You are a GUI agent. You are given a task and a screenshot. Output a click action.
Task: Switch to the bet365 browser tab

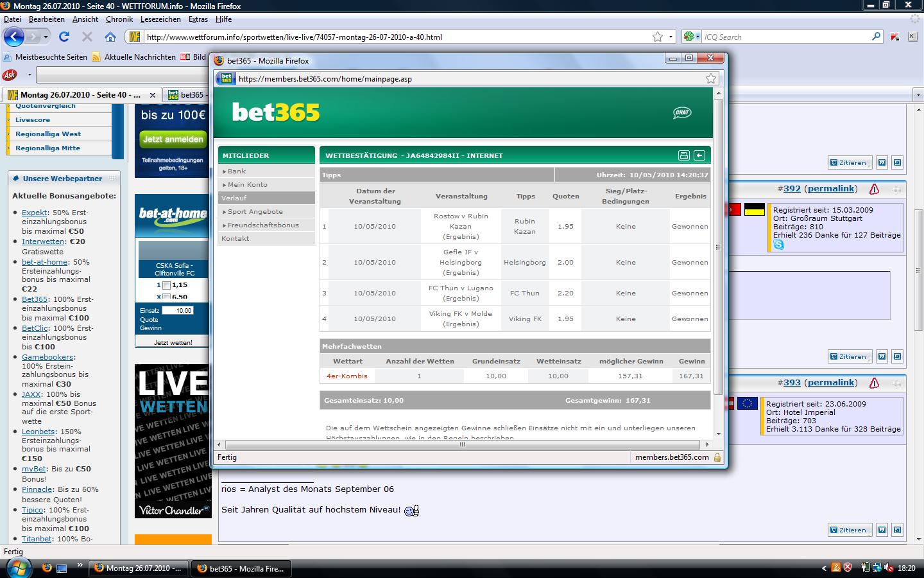point(187,94)
